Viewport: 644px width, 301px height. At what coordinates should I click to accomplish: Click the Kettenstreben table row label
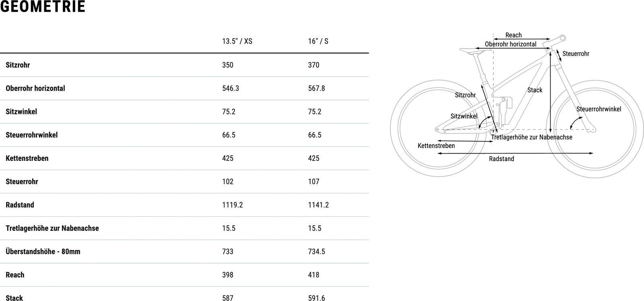[x=27, y=158]
